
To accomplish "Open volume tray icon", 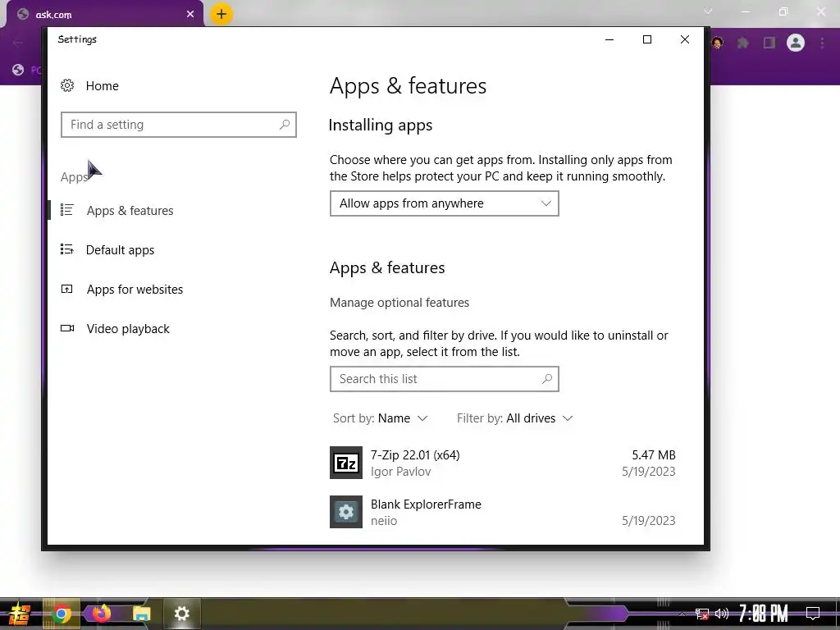I will tap(722, 614).
